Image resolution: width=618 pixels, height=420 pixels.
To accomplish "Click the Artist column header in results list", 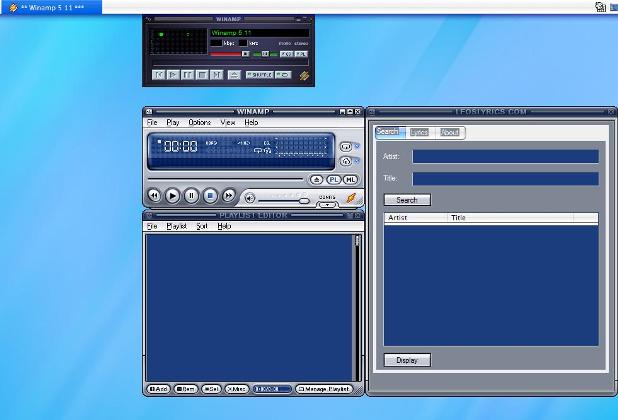I will point(416,217).
